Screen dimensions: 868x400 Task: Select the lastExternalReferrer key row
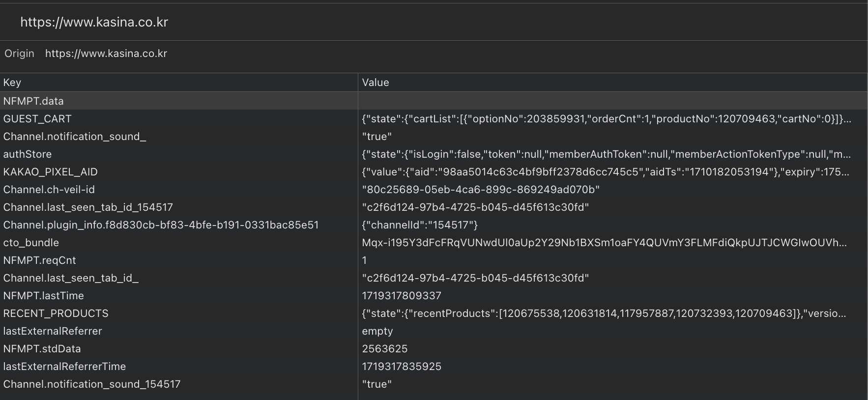point(53,331)
